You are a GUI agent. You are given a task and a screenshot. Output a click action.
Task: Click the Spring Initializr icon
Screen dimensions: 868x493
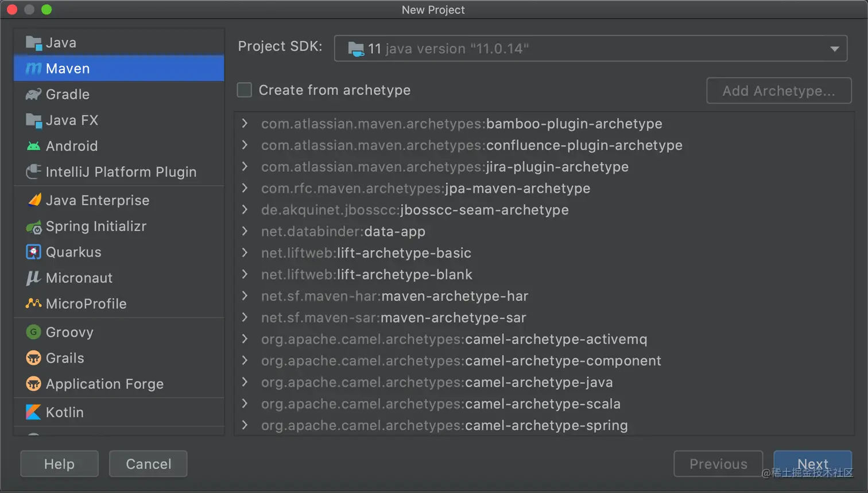pyautogui.click(x=34, y=227)
